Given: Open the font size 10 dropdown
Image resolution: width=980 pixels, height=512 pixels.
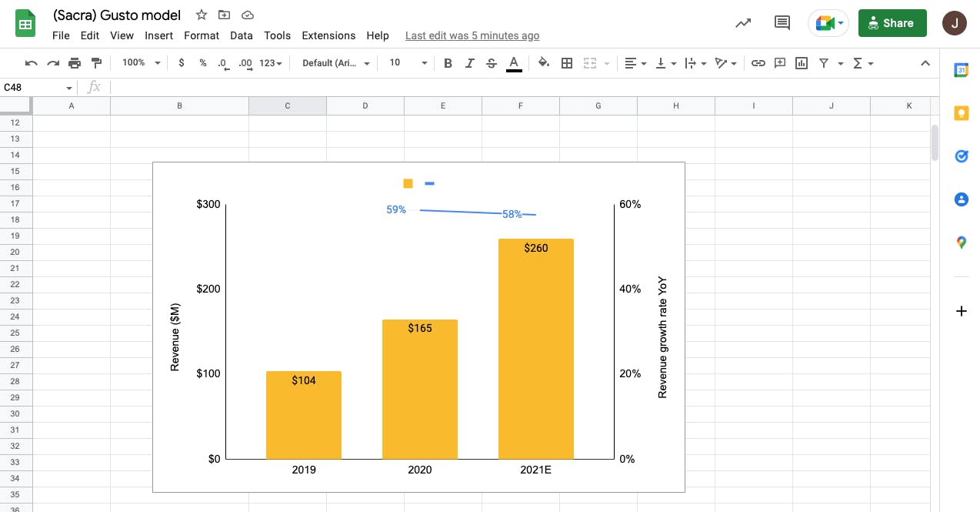Looking at the screenshot, I should pos(407,63).
